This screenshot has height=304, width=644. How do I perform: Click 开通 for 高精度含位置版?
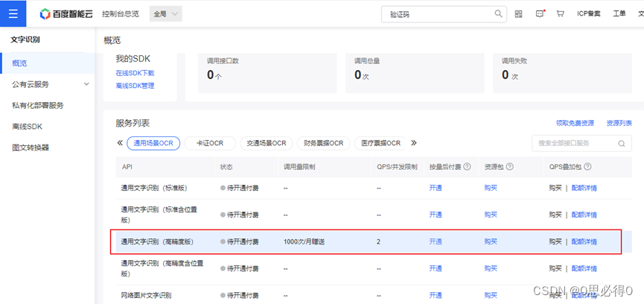click(436, 268)
